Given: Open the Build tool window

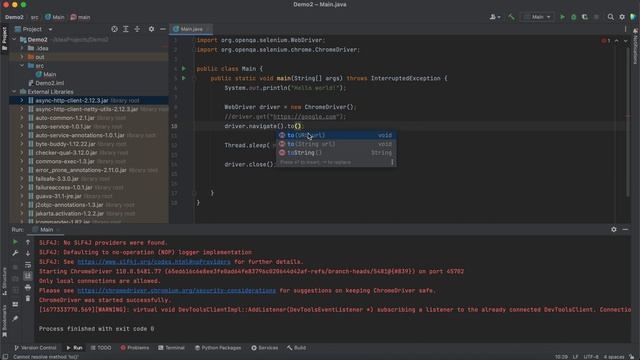Looking at the screenshot, I should pos(296,348).
